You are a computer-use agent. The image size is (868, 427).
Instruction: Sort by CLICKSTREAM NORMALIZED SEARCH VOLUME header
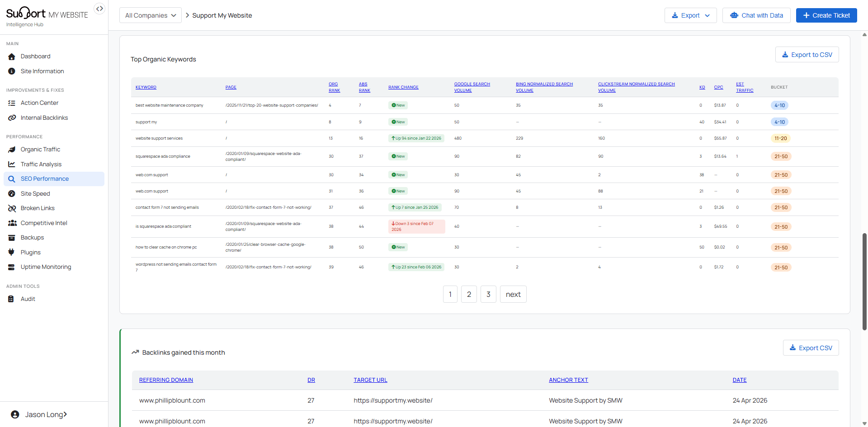pos(637,87)
